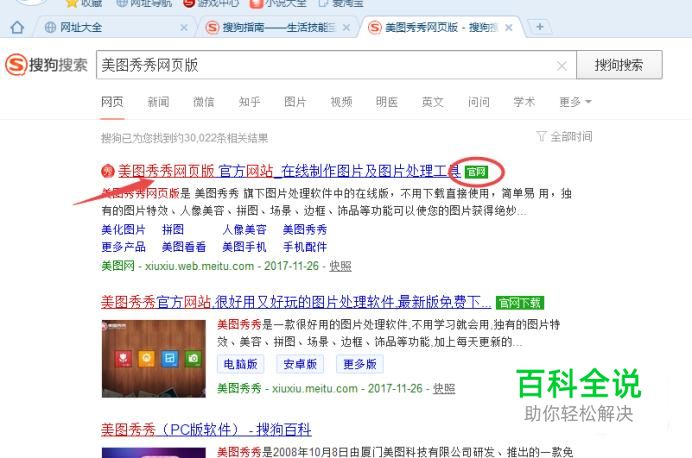Select the 网页 search category
Screen dimensions: 692x458
(x=112, y=102)
